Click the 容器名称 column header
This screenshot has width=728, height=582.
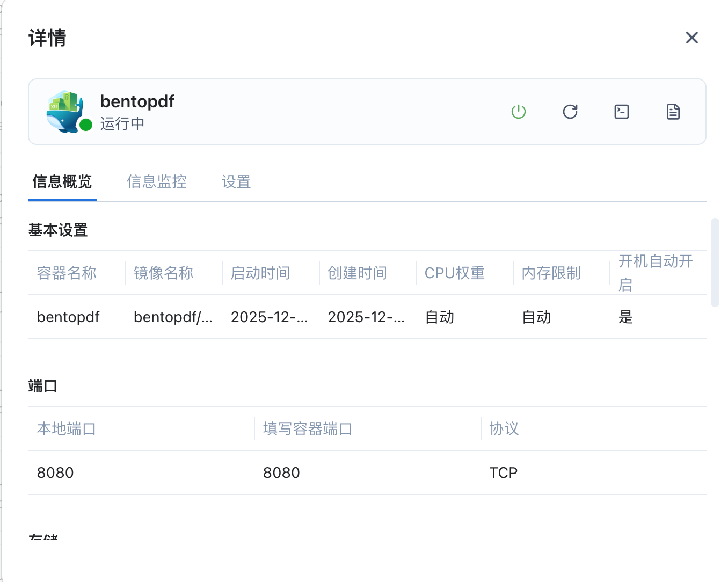coord(67,273)
